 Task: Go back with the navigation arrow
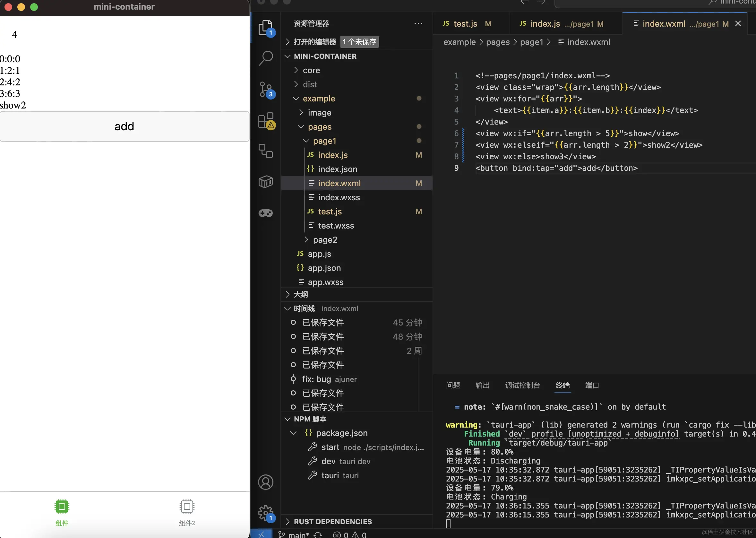(524, 2)
